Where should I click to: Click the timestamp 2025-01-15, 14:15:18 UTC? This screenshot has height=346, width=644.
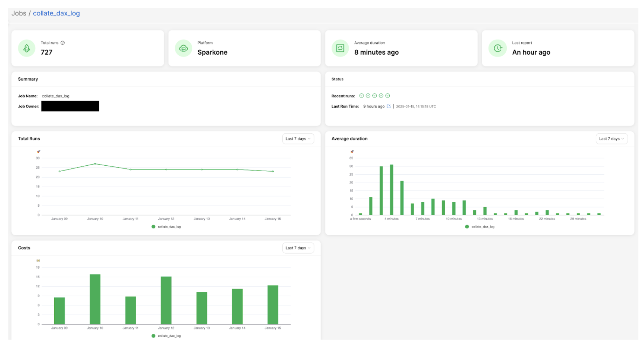(416, 106)
